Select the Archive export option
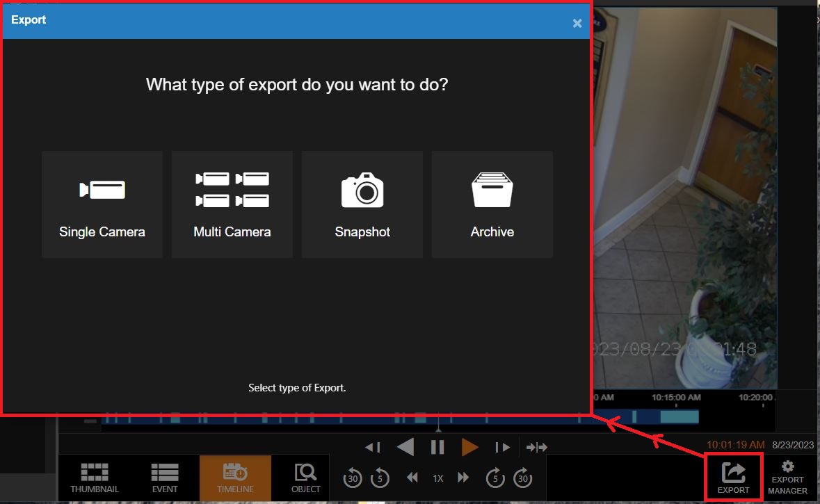 coord(492,204)
